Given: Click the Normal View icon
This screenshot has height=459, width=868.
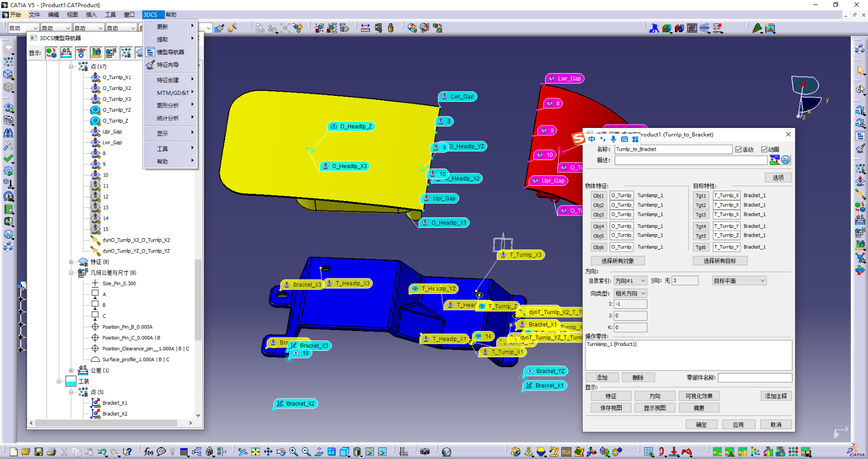Looking at the screenshot, I should [319, 452].
